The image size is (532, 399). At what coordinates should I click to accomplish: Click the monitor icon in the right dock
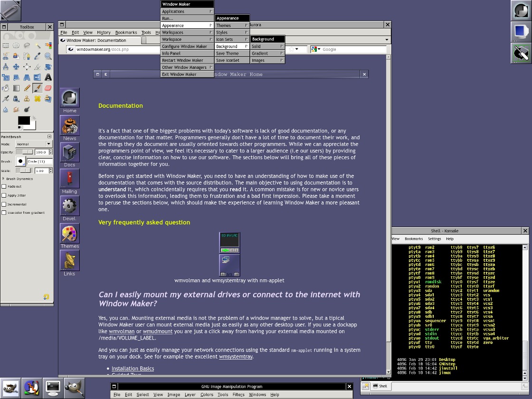521,32
